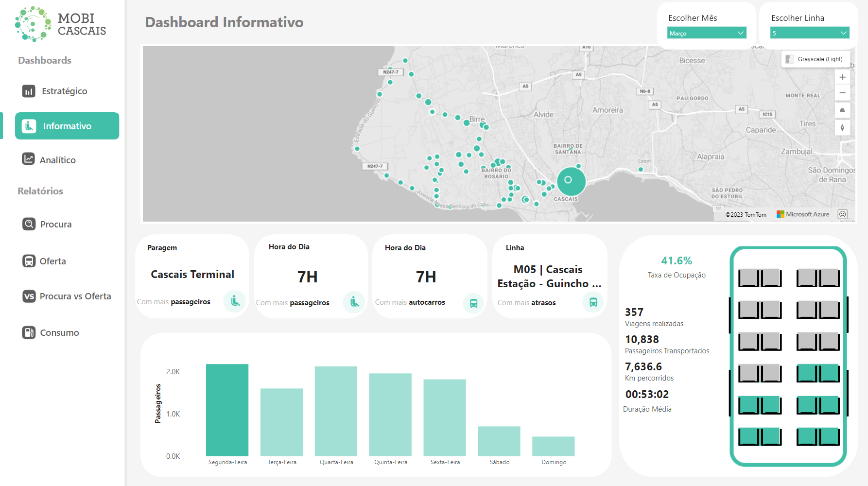Click the map pitch control icon
868x486 pixels.
[x=842, y=110]
